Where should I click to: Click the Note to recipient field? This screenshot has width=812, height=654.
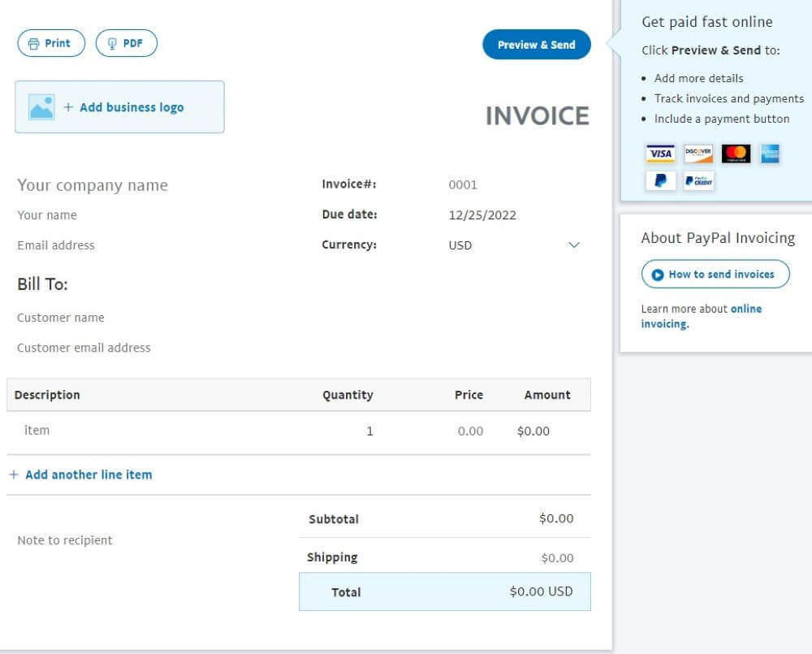tap(65, 539)
